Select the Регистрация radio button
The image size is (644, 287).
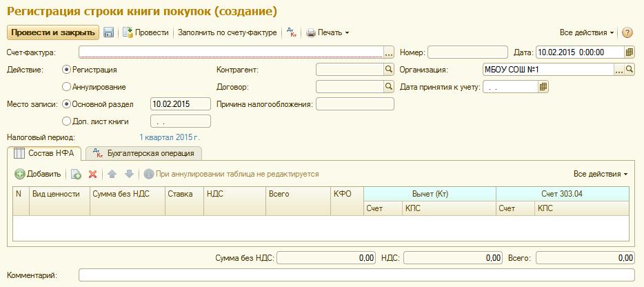tap(66, 70)
